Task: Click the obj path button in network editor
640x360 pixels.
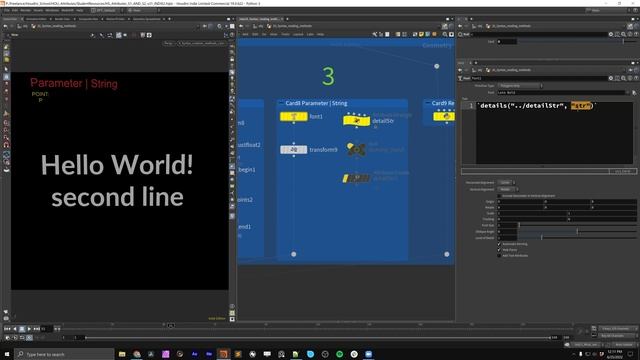Action: point(259,26)
